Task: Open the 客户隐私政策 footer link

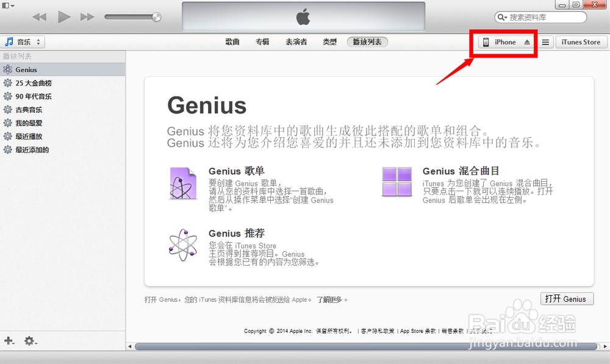Action: coord(378,331)
